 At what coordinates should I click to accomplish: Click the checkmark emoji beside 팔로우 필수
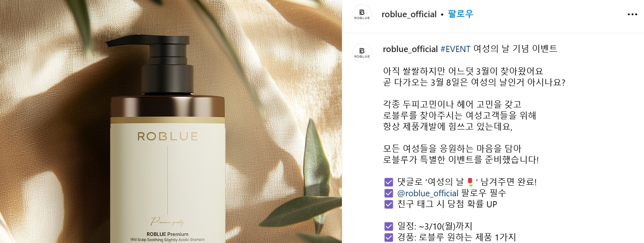388,193
